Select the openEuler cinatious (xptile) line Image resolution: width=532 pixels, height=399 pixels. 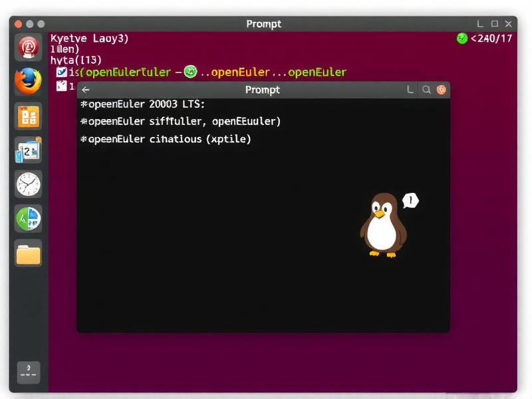[165, 139]
